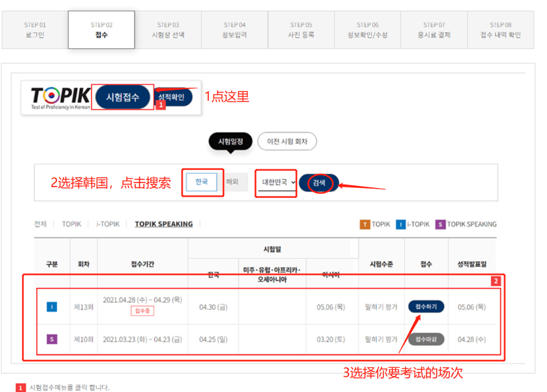Click the orange TOPIK legend icon
The width and height of the screenshot is (547, 392).
tap(365, 224)
